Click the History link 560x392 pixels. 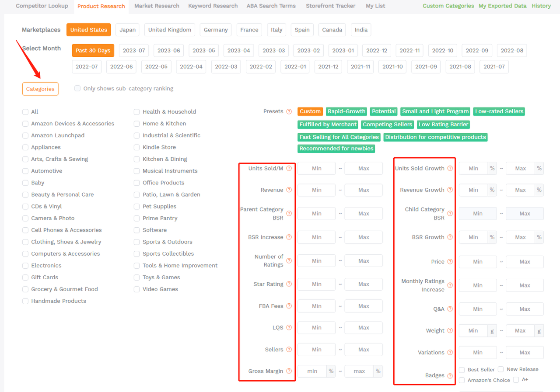coord(541,6)
